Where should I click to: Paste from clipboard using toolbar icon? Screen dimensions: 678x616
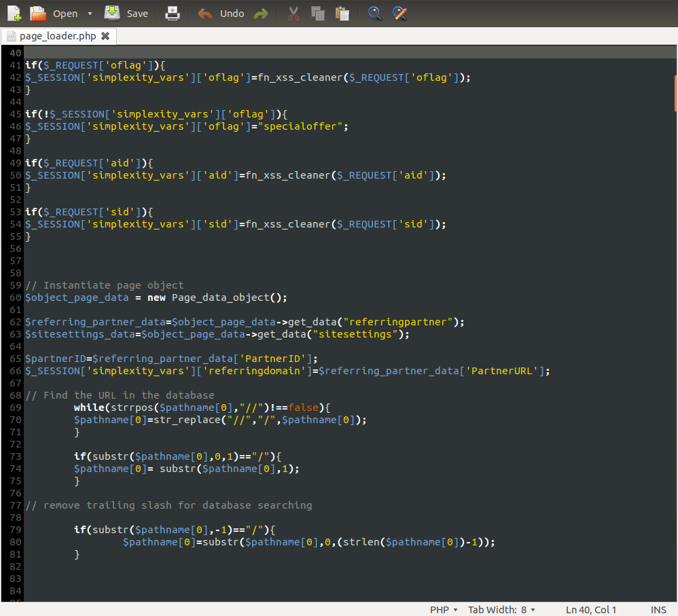342,13
